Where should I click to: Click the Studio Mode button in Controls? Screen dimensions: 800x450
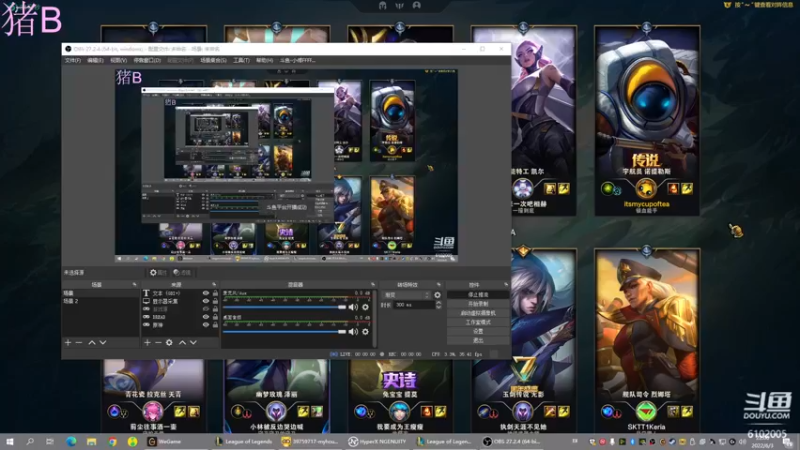tap(478, 322)
